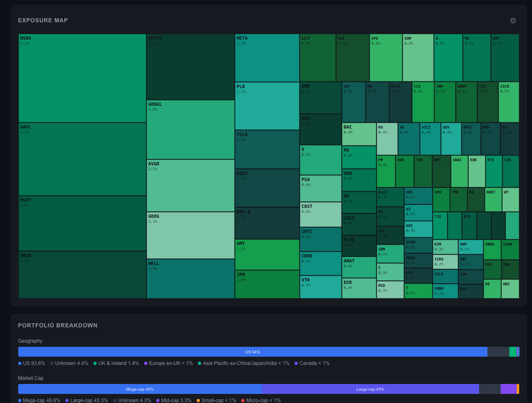Click the EXR tile
532x403 pixels.
point(359,288)
